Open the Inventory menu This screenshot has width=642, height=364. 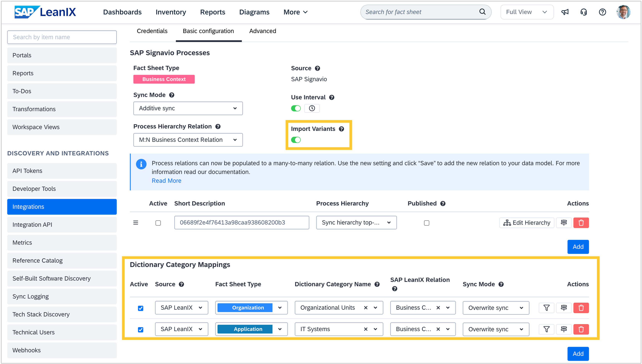pos(171,12)
